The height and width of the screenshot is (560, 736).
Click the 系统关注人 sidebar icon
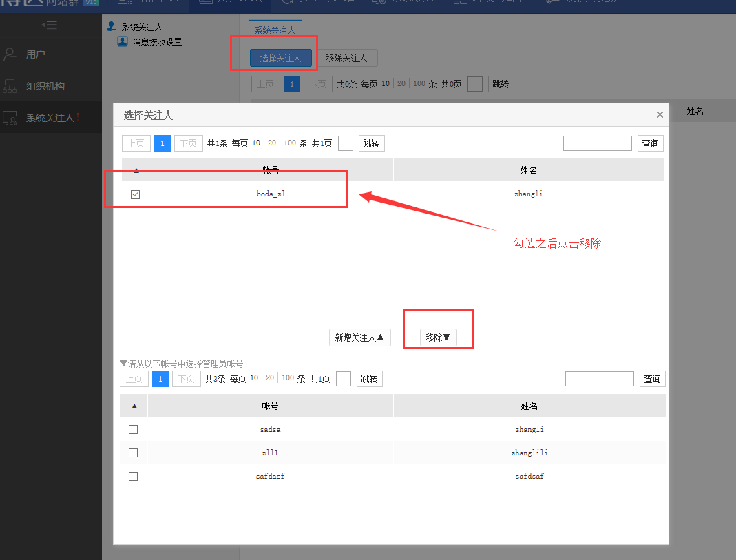click(10, 118)
